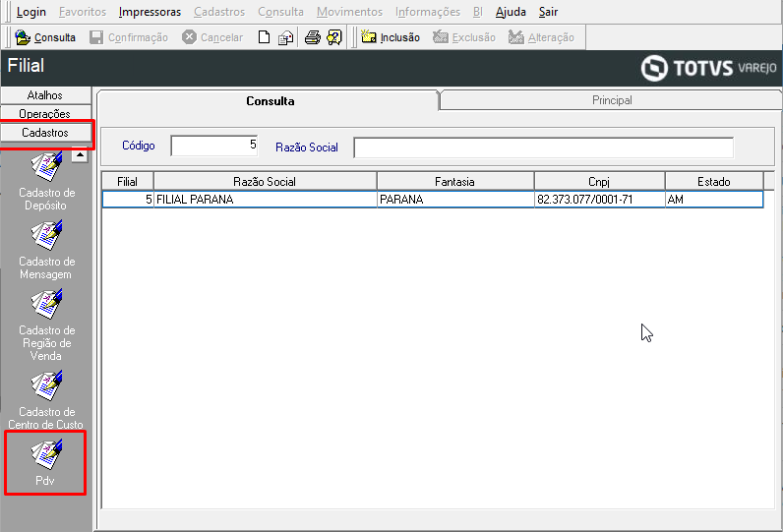Open the Informações menu
The height and width of the screenshot is (532, 783).
(428, 12)
